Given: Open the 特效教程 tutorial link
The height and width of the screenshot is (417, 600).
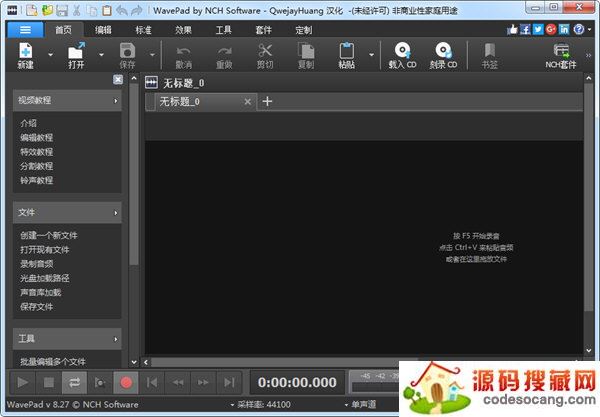Looking at the screenshot, I should click(37, 152).
